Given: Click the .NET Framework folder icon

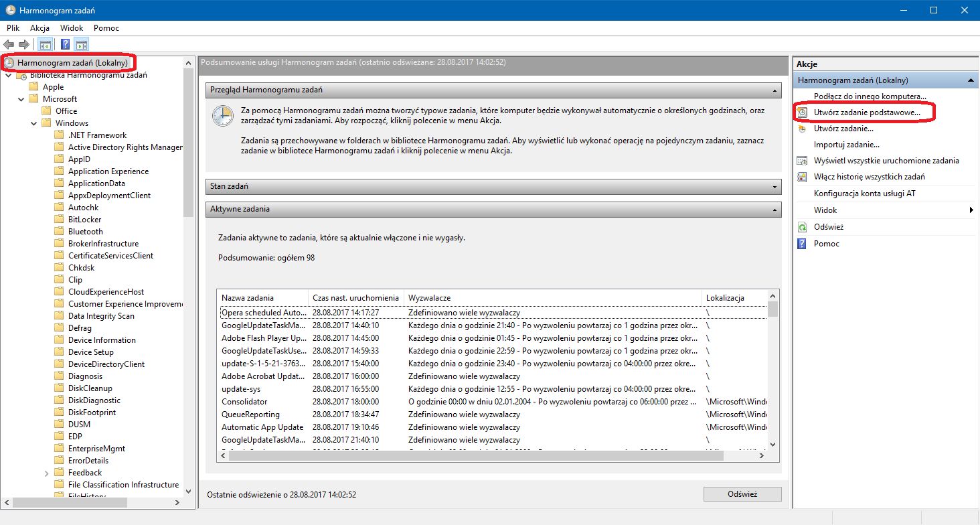Looking at the screenshot, I should coord(60,135).
